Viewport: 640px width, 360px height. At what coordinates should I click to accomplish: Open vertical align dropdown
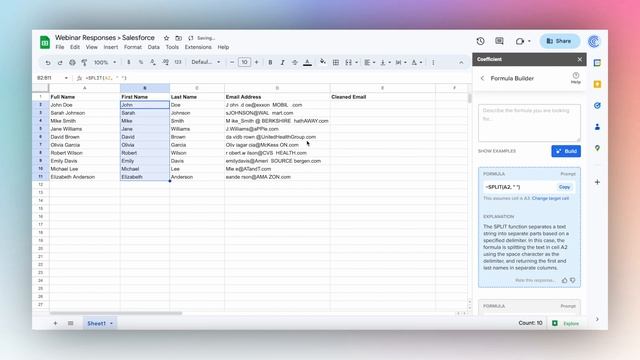385,62
